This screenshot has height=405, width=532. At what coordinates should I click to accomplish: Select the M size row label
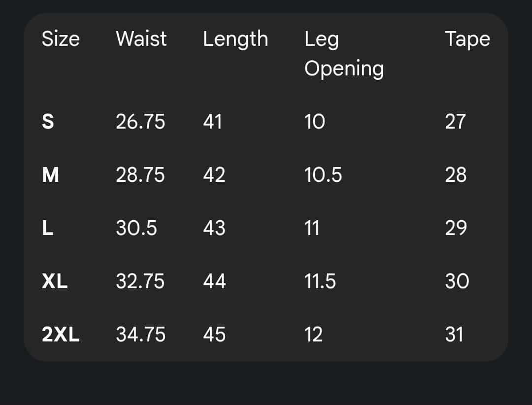pyautogui.click(x=50, y=175)
